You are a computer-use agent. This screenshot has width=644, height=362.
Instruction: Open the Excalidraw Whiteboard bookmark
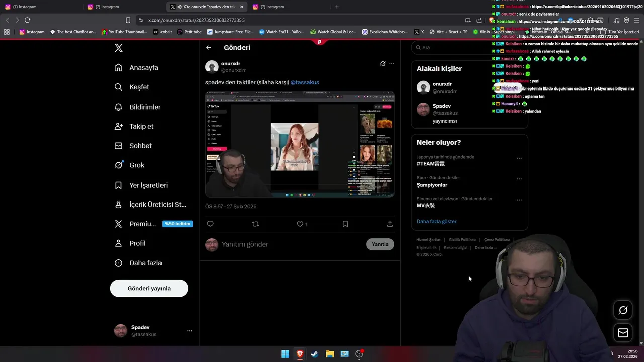(x=385, y=32)
